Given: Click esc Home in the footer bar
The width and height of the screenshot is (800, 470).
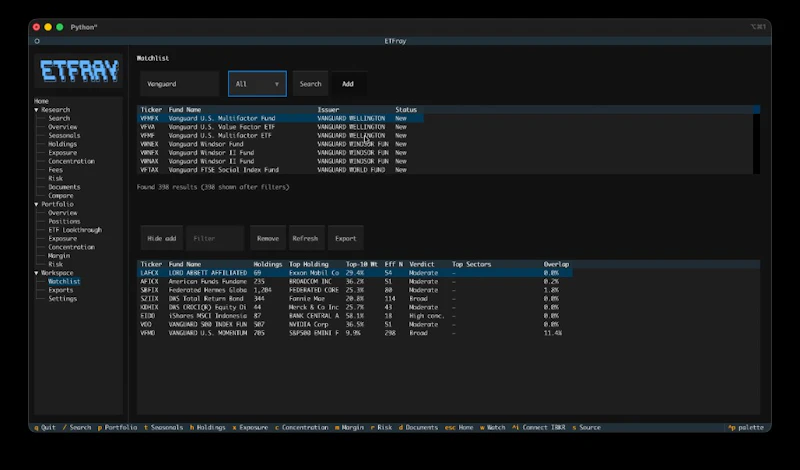Looking at the screenshot, I should [459, 428].
